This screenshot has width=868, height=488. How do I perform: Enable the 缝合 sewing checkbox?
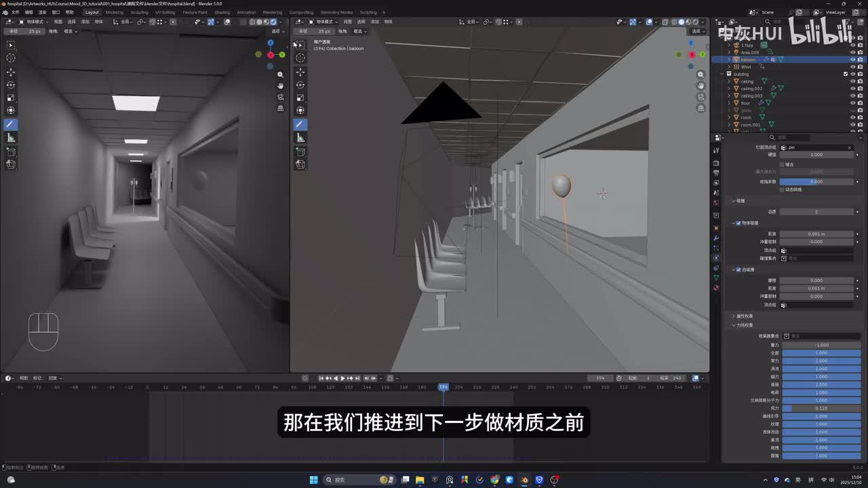click(782, 164)
